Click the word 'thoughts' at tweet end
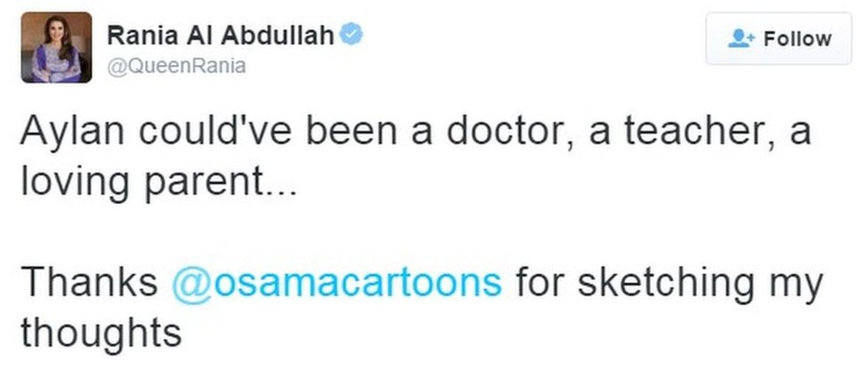The image size is (868, 365). 100,333
